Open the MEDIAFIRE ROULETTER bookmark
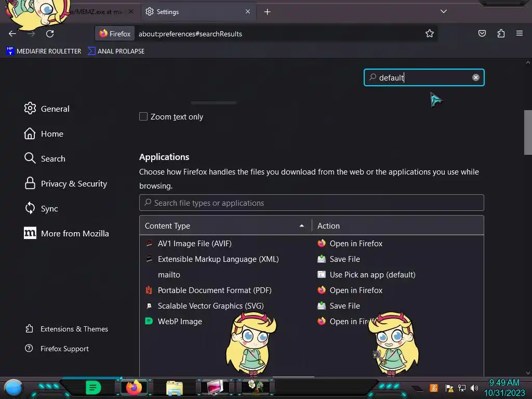 [44, 51]
